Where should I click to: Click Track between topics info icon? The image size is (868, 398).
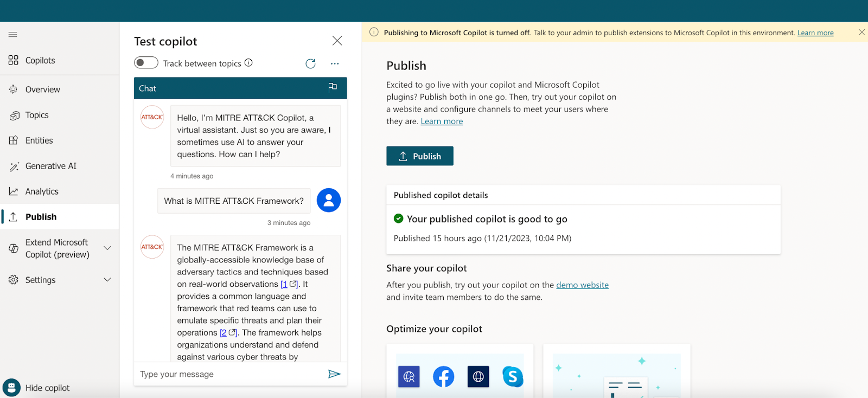pyautogui.click(x=248, y=63)
